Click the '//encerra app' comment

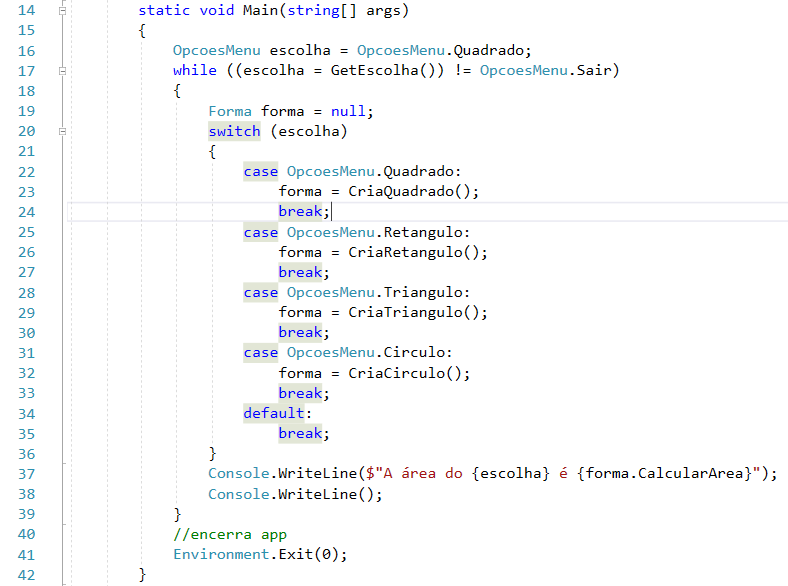(230, 535)
